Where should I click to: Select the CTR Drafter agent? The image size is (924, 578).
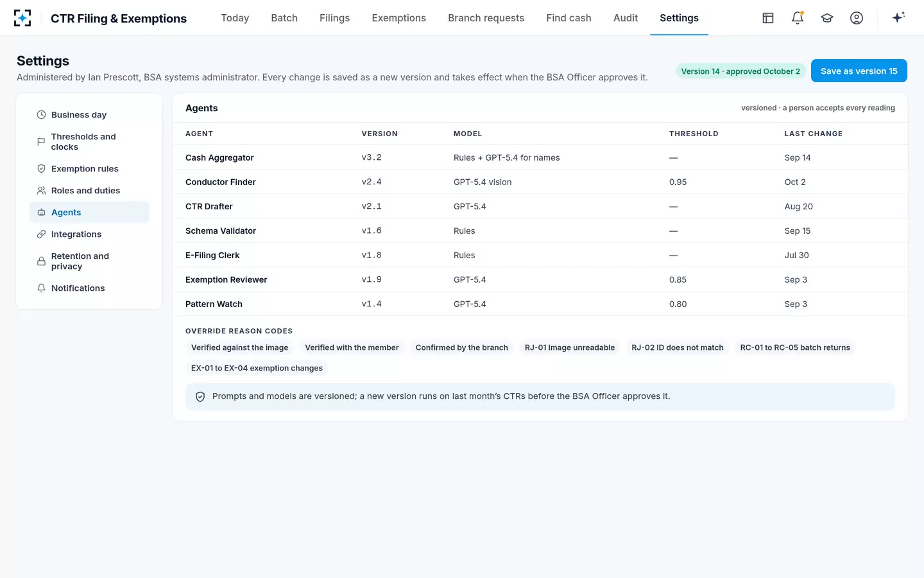(x=540, y=206)
